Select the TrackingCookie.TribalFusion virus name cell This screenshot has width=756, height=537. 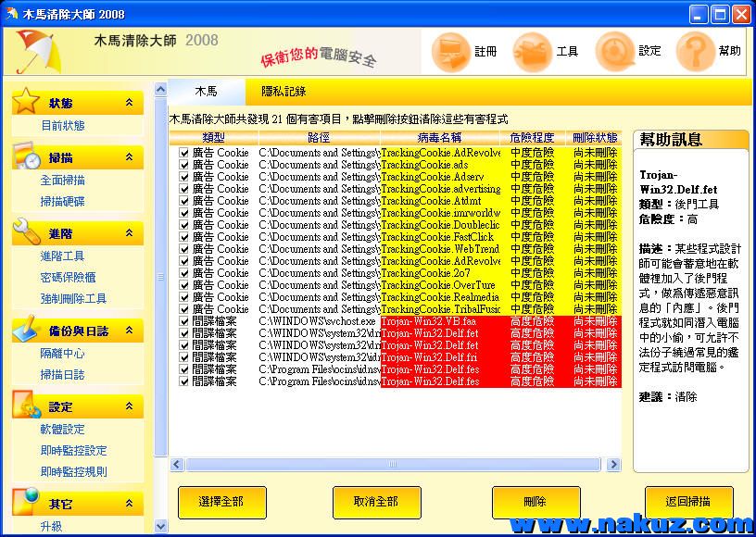coord(440,309)
